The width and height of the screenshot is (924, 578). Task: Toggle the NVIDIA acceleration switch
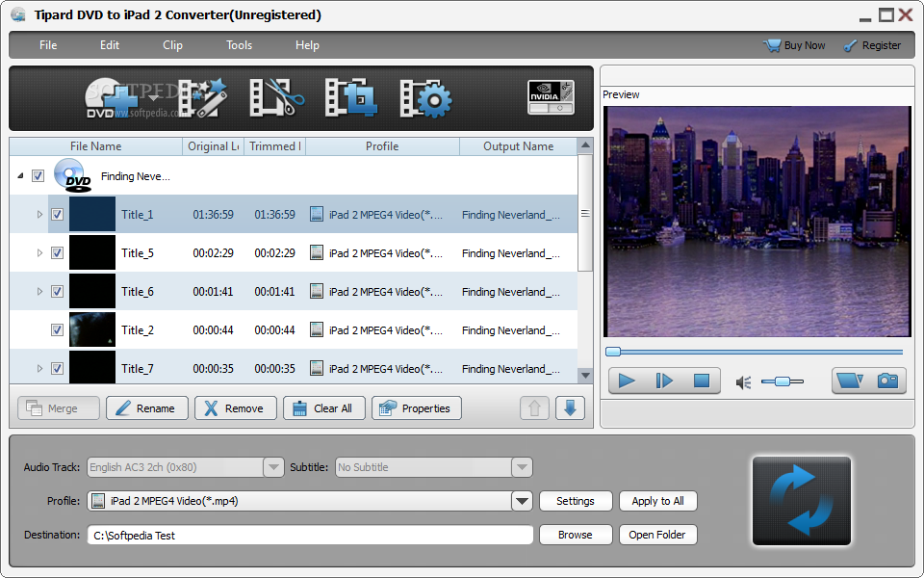pos(551,97)
